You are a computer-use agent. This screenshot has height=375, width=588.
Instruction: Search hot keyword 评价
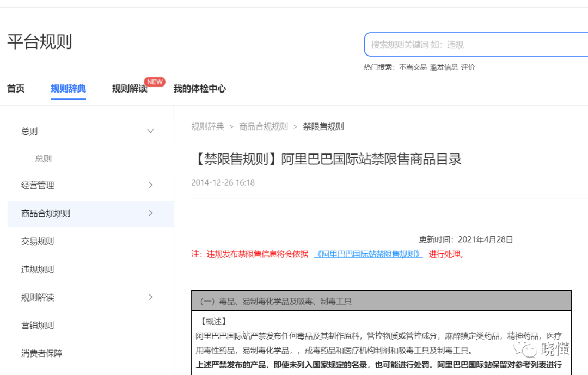point(468,67)
